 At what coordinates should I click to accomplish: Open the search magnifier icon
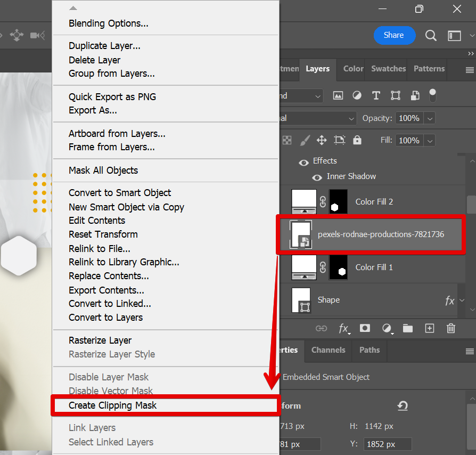point(431,36)
